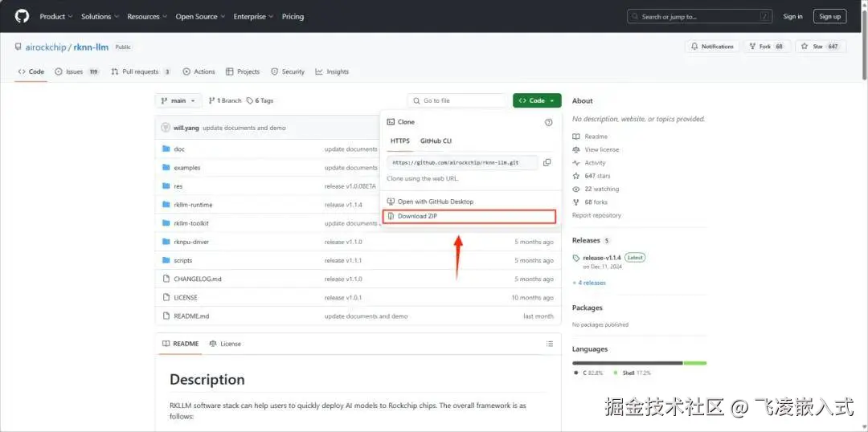This screenshot has height=432, width=868.
Task: Click the Activity link in About
Action: pos(589,163)
